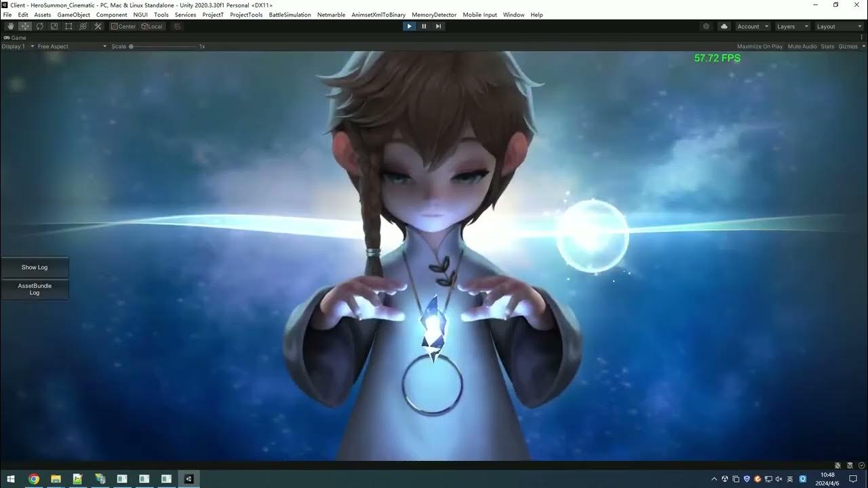This screenshot has height=488, width=868.
Task: Open the BattleSimulation menu
Action: click(290, 15)
